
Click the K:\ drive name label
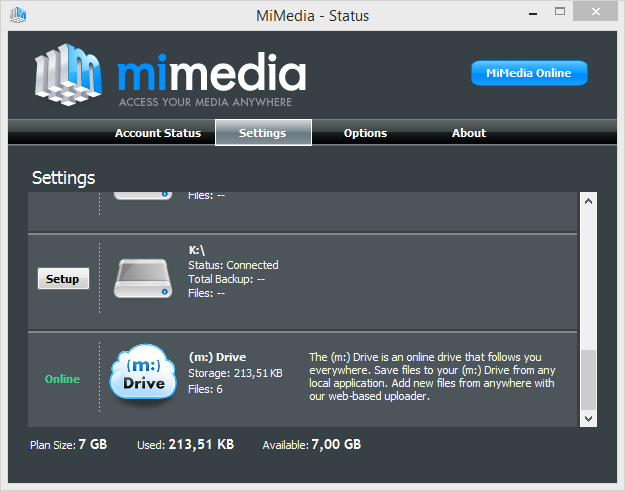[197, 250]
